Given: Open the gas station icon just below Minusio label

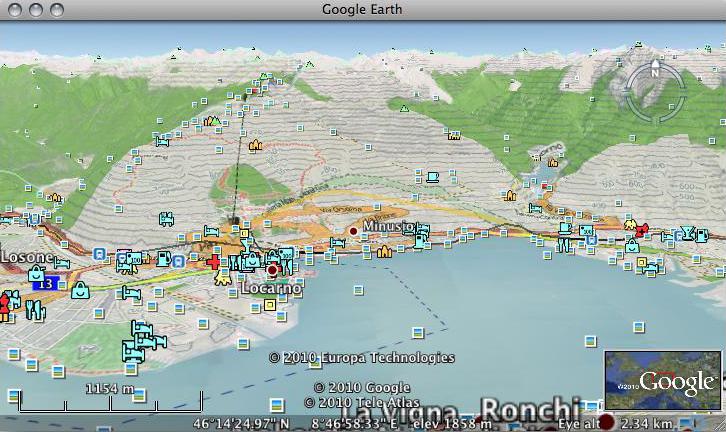Looking at the screenshot, I should [419, 241].
